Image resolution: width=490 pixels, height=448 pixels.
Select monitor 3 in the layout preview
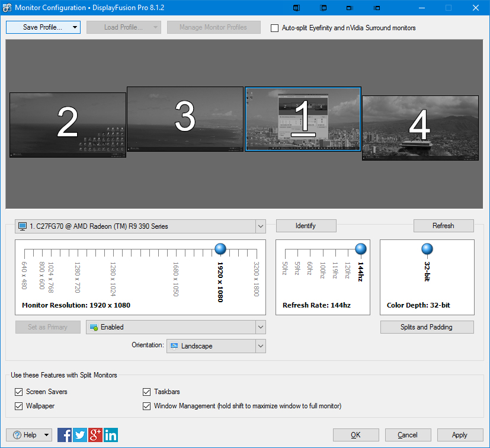(185, 119)
